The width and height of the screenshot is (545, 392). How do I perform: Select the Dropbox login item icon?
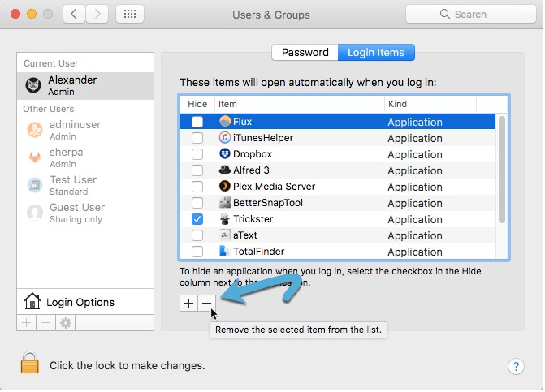click(x=225, y=153)
